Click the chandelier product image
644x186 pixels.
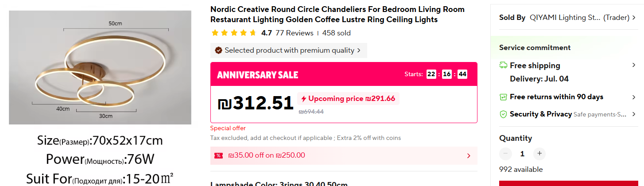coord(100,67)
